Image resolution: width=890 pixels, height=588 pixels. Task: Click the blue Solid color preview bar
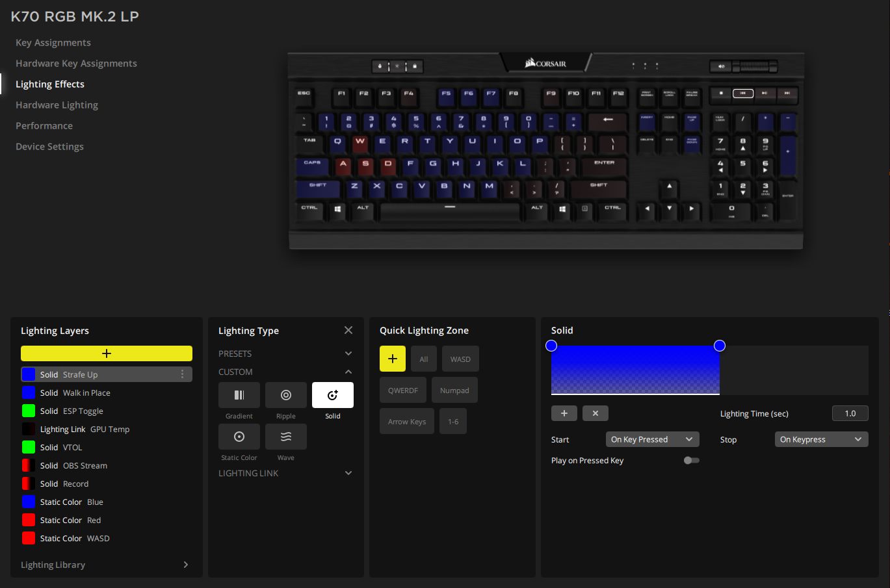pyautogui.click(x=635, y=370)
